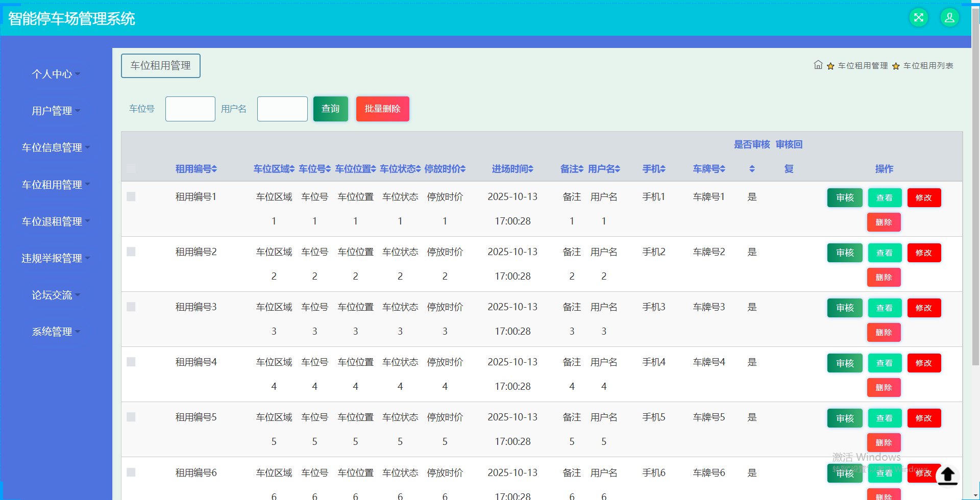980x500 pixels.
Task: Check the checkbox for 租用编号5
Action: (x=131, y=417)
